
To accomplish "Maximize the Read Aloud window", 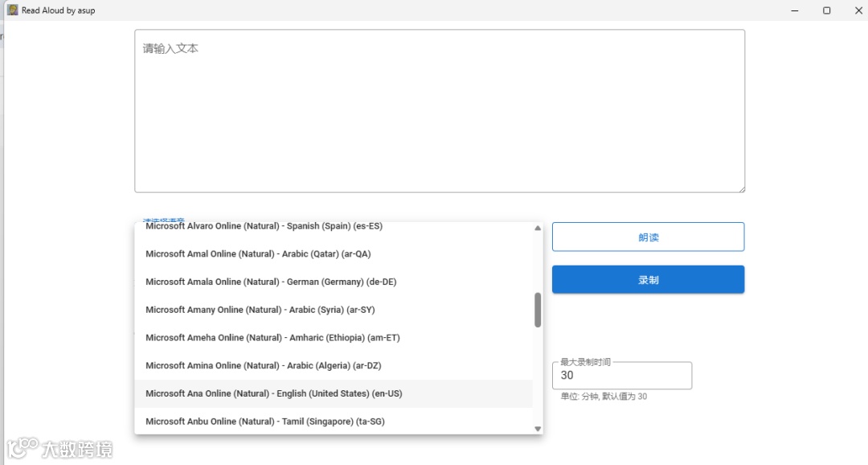I will pos(826,10).
